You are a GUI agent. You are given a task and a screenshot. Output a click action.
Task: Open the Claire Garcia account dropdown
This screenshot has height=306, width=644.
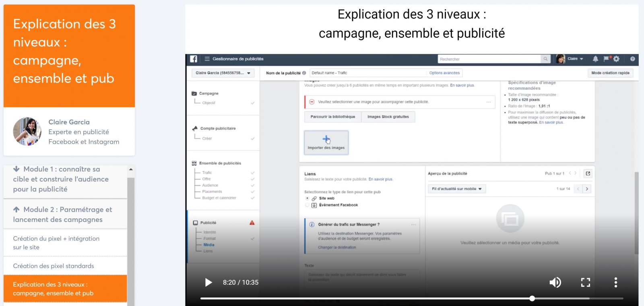pyautogui.click(x=223, y=73)
